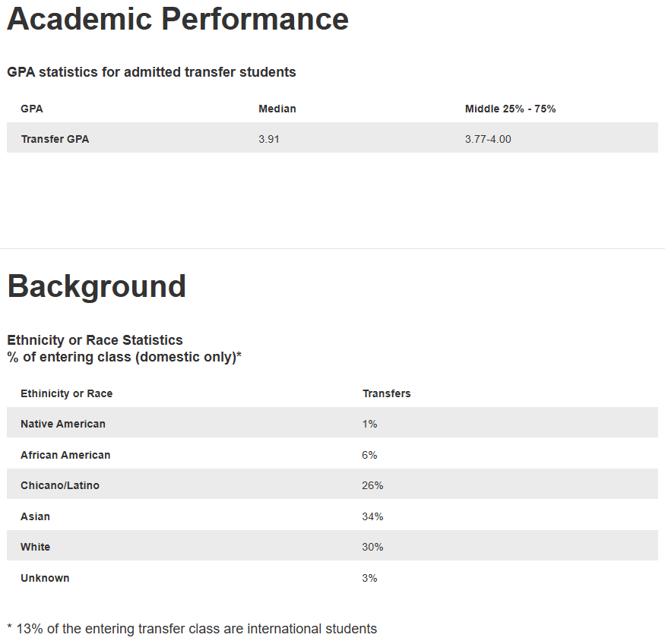This screenshot has width=665, height=644.
Task: Select the White row label
Action: [x=35, y=547]
